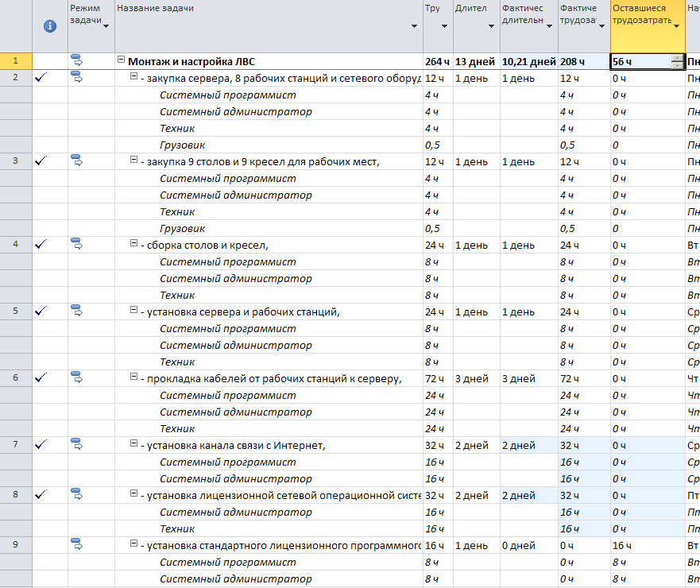Collapse task закупка 9 столов и 9 кресел
The height and width of the screenshot is (588, 700).
coord(133,160)
